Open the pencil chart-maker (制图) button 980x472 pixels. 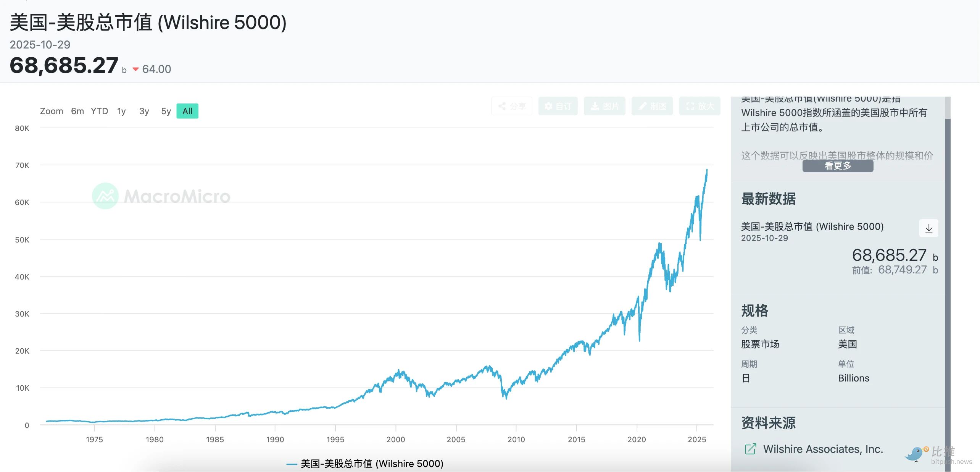tap(652, 106)
